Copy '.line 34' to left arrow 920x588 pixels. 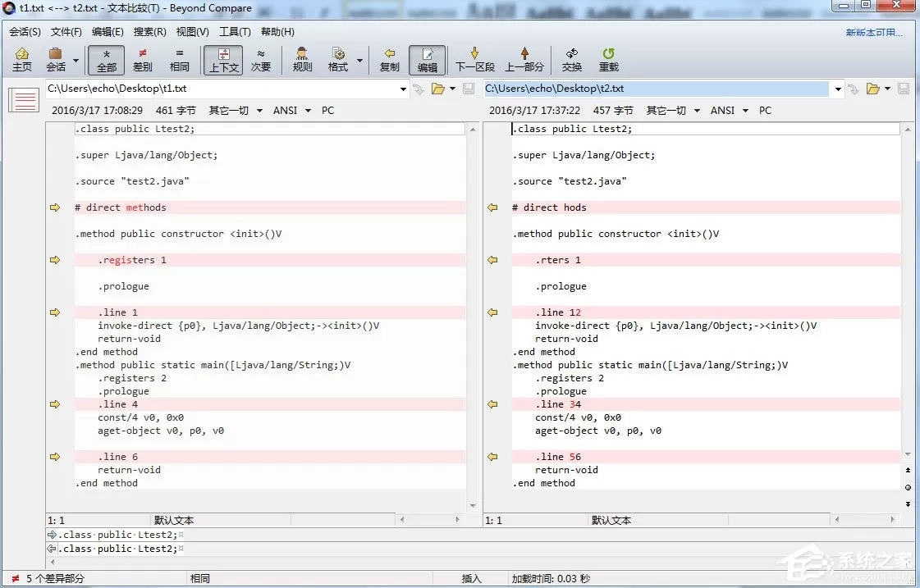[x=492, y=404]
